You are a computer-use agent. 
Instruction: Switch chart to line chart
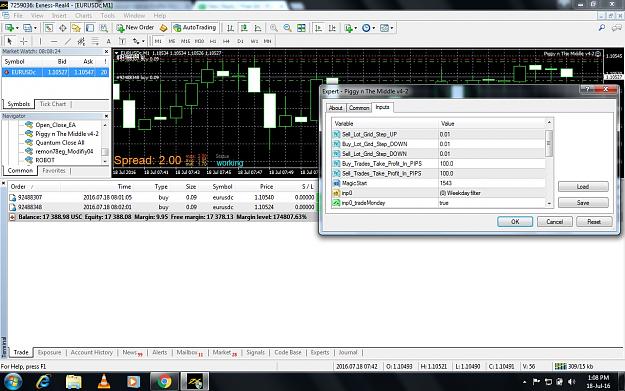tap(258, 28)
